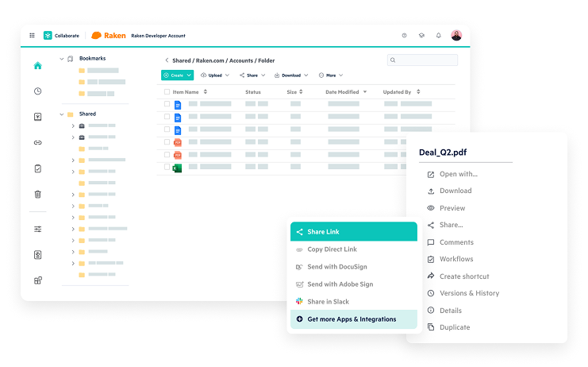The image size is (588, 367).
Task: Expand the Upload dropdown
Action: [214, 75]
